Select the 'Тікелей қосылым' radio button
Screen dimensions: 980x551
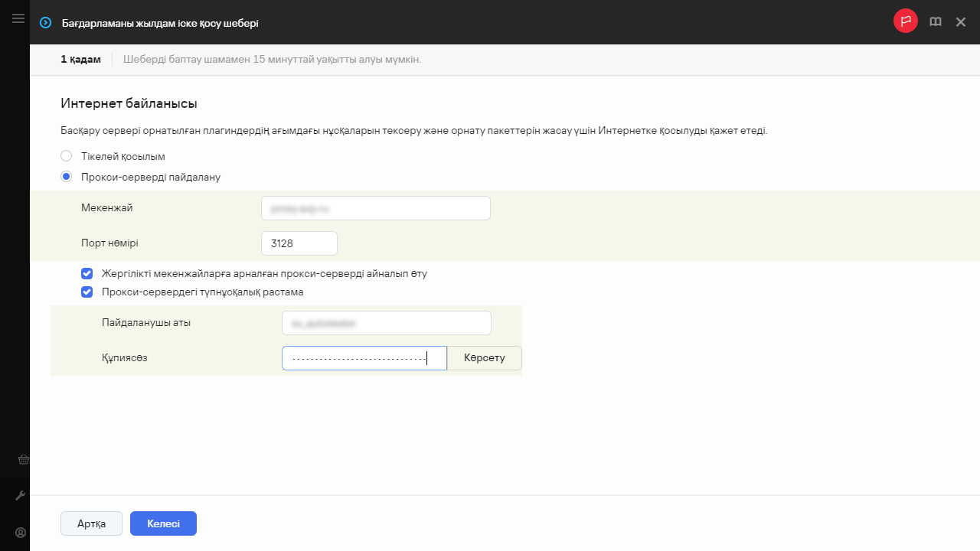[x=67, y=156]
